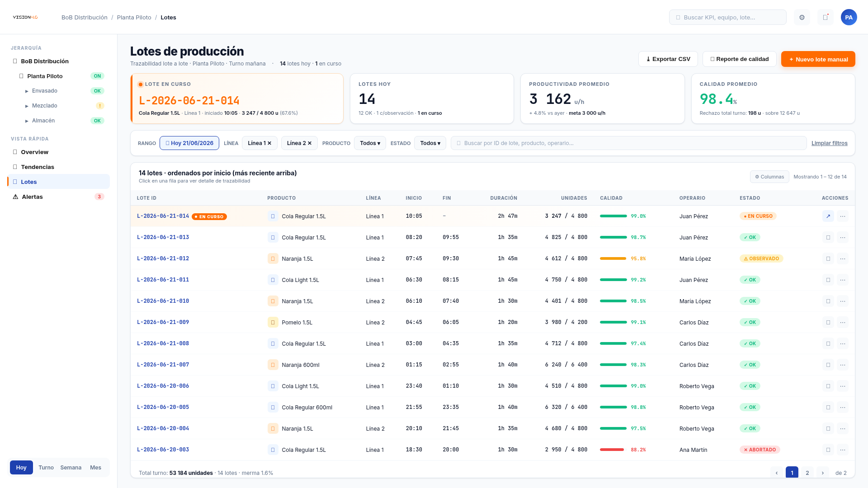Viewport: 868px width, 488px height.
Task: Expand the Mezclado tree node
Action: point(27,106)
